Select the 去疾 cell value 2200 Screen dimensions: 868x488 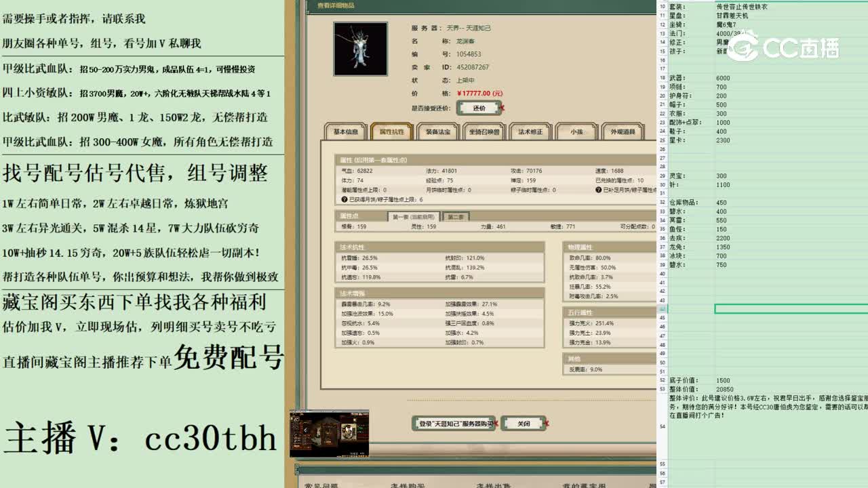coord(723,239)
